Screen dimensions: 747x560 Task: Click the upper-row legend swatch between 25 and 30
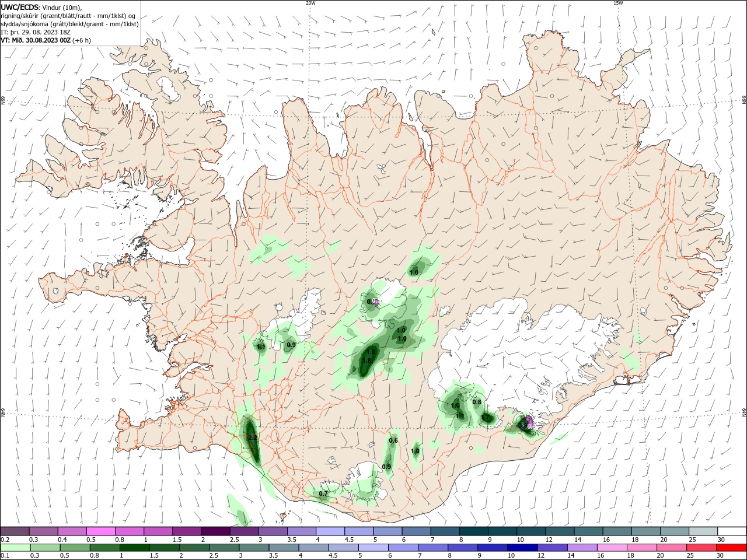(704, 531)
